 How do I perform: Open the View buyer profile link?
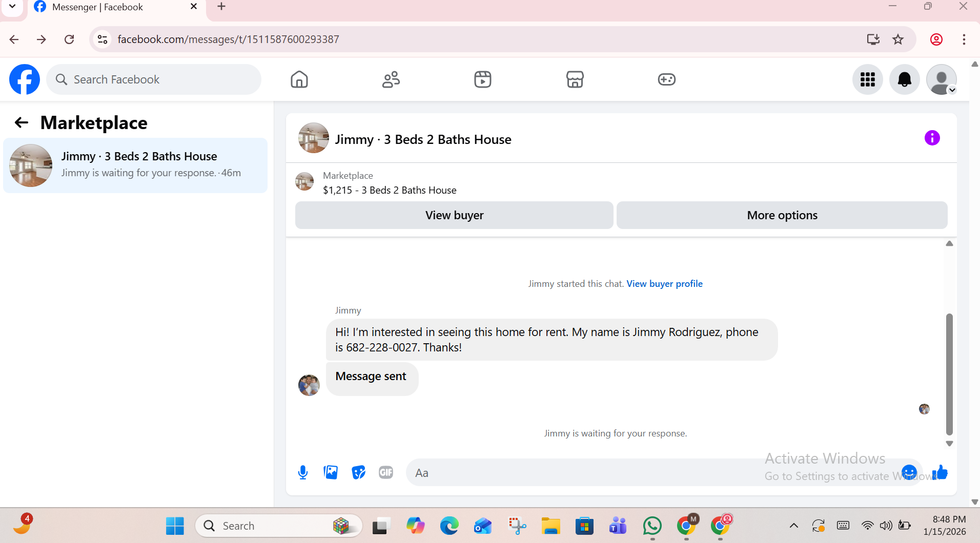coord(664,284)
